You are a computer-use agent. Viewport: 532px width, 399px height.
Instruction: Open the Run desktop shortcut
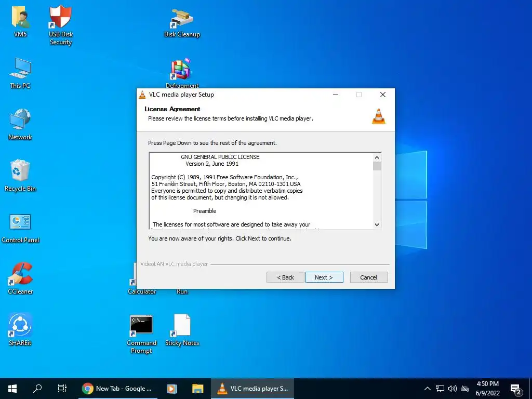pyautogui.click(x=182, y=291)
